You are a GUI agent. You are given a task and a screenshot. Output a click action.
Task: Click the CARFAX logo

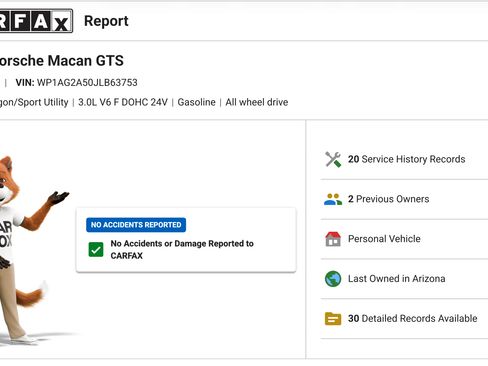pyautogui.click(x=36, y=21)
